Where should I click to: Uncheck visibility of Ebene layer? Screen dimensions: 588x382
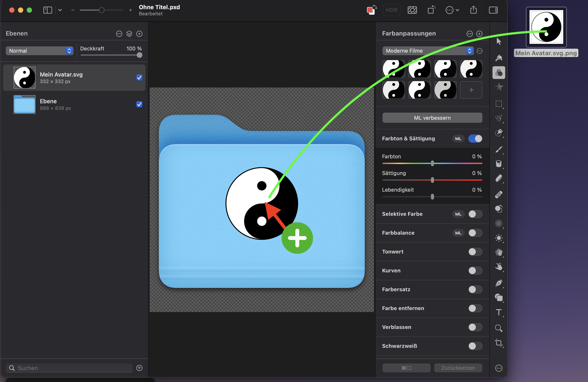(139, 104)
